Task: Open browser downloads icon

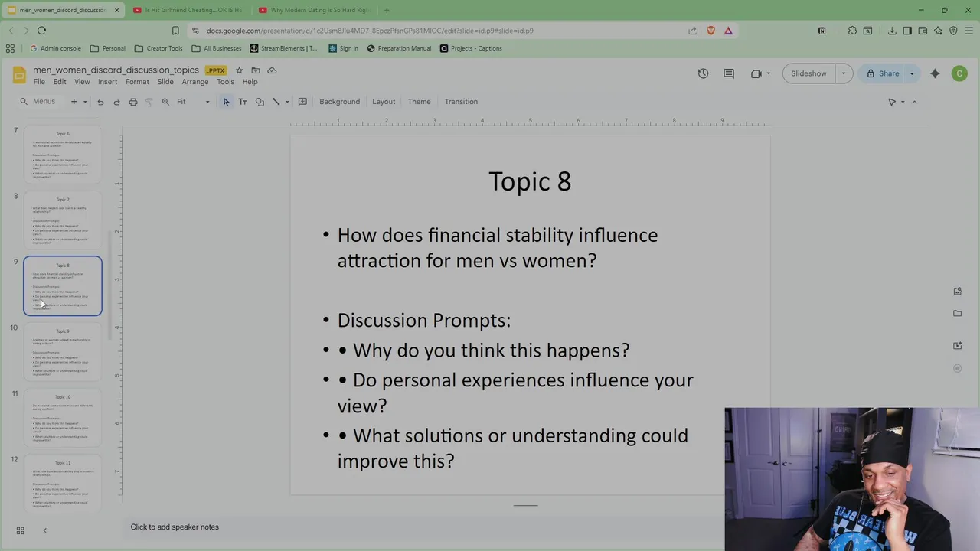Action: pos(892,31)
